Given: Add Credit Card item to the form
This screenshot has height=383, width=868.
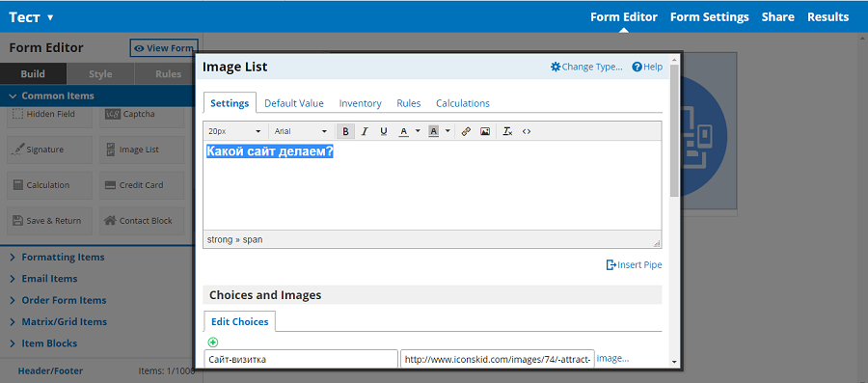Looking at the screenshot, I should coord(142,185).
